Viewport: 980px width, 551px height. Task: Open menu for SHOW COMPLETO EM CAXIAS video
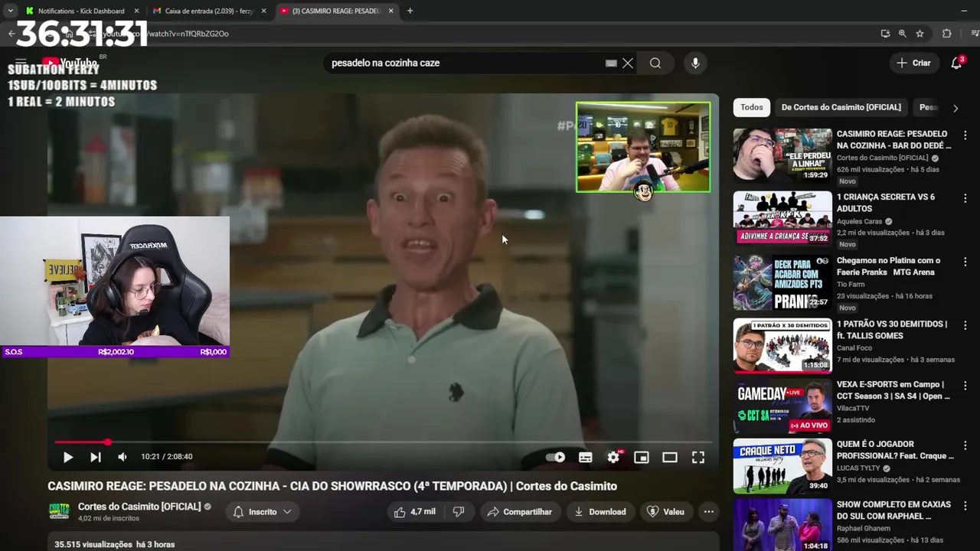point(965,506)
